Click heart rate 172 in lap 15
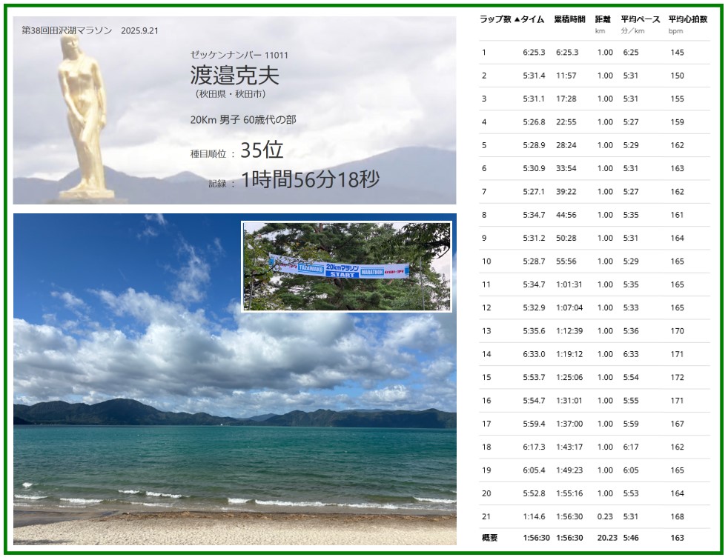Screen dimensions: 728x560 [x=677, y=378]
